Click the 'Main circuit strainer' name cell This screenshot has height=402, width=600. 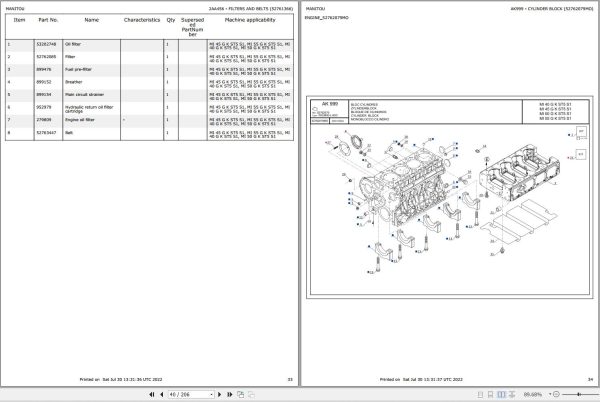pos(91,95)
